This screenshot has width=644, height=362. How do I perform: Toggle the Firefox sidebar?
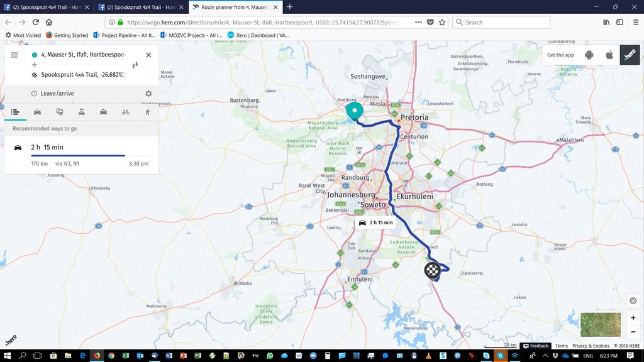(x=619, y=22)
